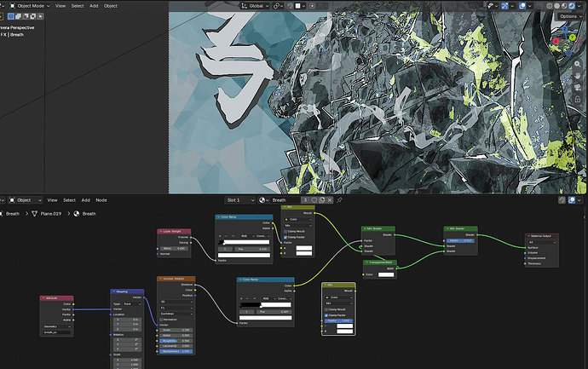Open the viewport Object menu

pos(110,6)
